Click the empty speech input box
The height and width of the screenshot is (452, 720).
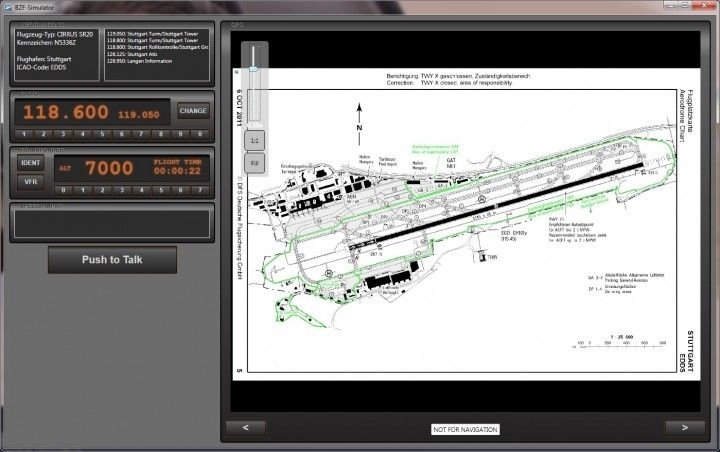(x=111, y=223)
